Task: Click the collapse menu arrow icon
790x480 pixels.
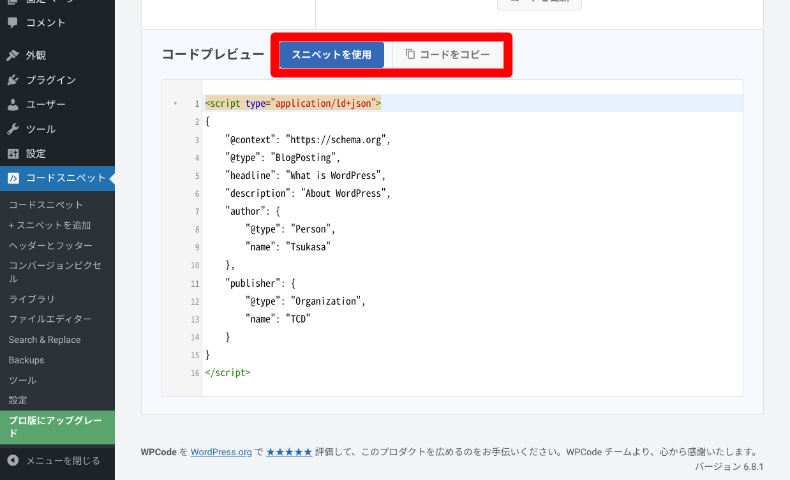Action: (x=13, y=460)
